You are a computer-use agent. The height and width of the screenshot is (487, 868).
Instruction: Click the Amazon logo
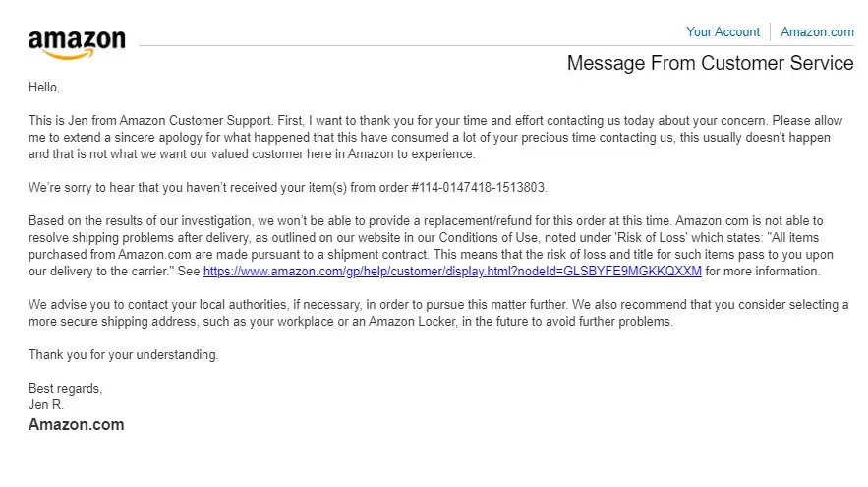click(x=77, y=43)
